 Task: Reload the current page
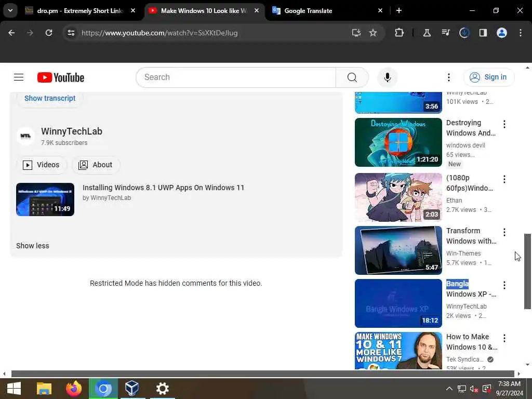pyautogui.click(x=49, y=33)
